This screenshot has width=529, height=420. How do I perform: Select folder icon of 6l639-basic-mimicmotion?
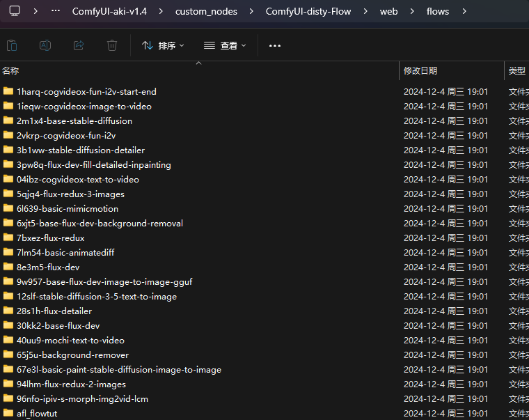[x=8, y=208]
